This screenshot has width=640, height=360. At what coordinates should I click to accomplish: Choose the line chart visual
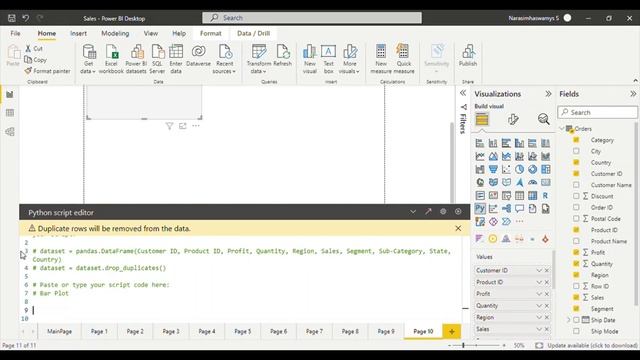(x=480, y=156)
